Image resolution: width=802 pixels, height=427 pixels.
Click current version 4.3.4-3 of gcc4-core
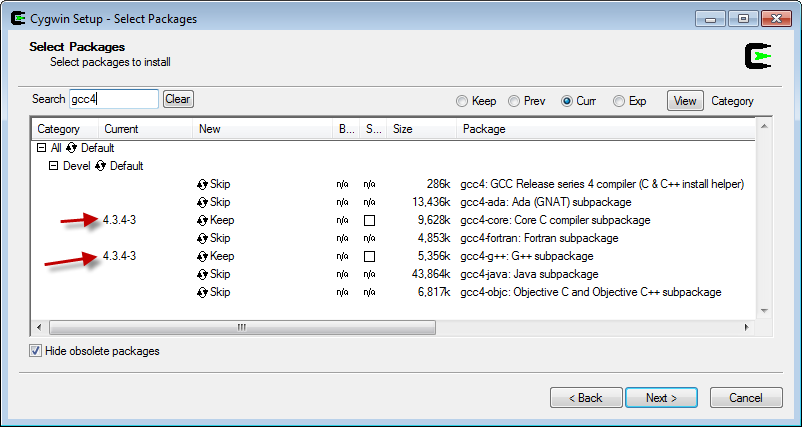(119, 220)
